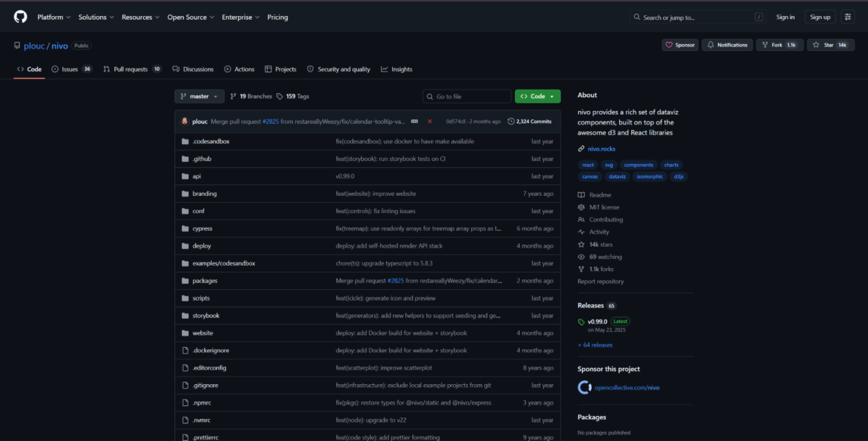
Task: Open the .github folder
Action: point(202,159)
